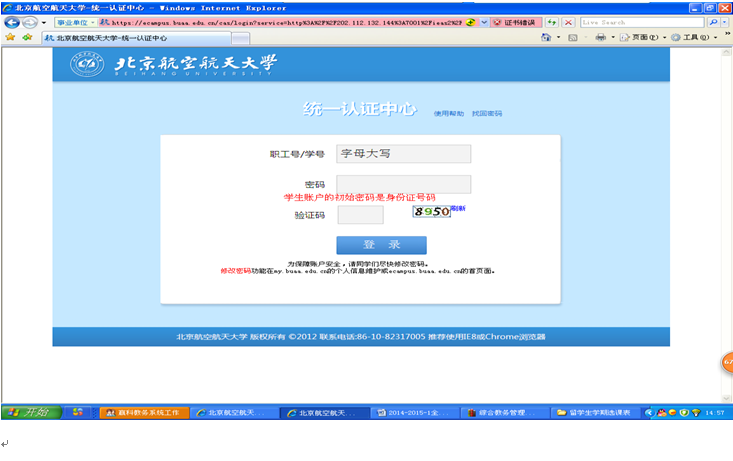
Task: Click the stop loading X icon
Action: coord(567,21)
